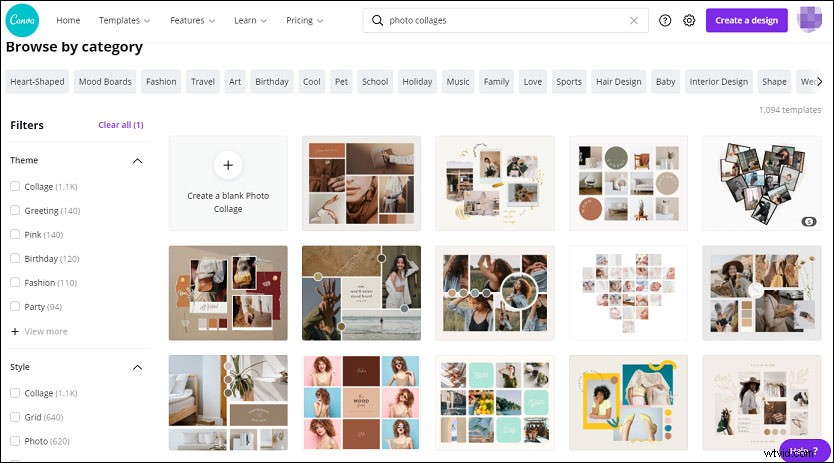The image size is (834, 463).
Task: Select the Love category
Action: coord(532,81)
